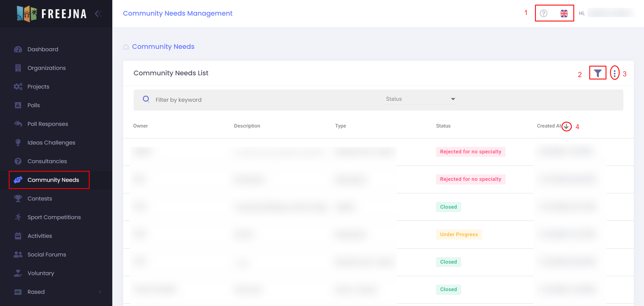644x306 pixels.
Task: Click the Status column header
Action: coord(443,126)
